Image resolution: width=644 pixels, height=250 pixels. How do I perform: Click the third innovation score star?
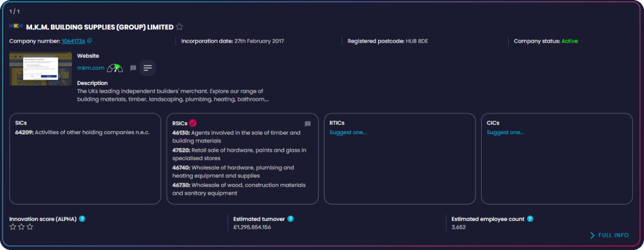[30, 227]
